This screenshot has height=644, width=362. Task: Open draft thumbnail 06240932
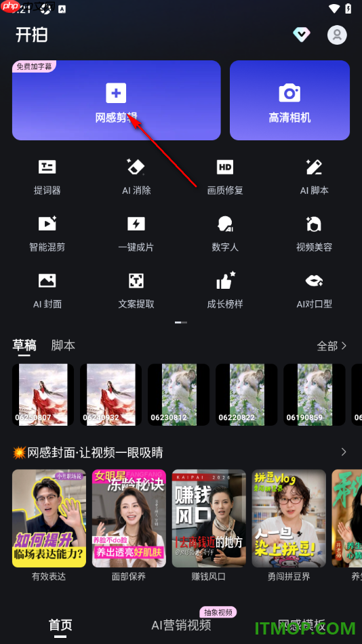111,395
